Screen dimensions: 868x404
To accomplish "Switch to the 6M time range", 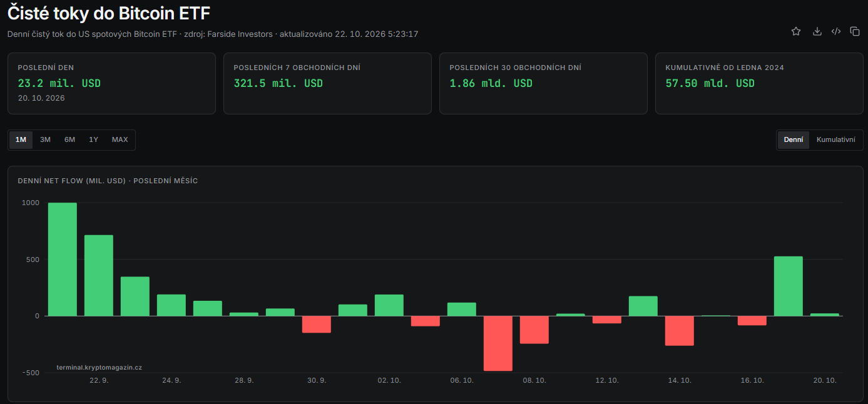I will click(69, 139).
